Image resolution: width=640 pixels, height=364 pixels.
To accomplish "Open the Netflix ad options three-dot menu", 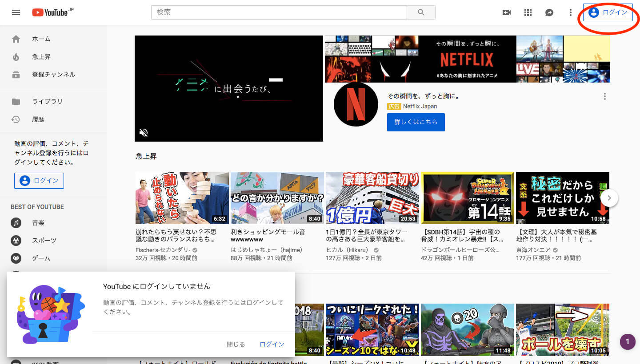I will (x=604, y=96).
